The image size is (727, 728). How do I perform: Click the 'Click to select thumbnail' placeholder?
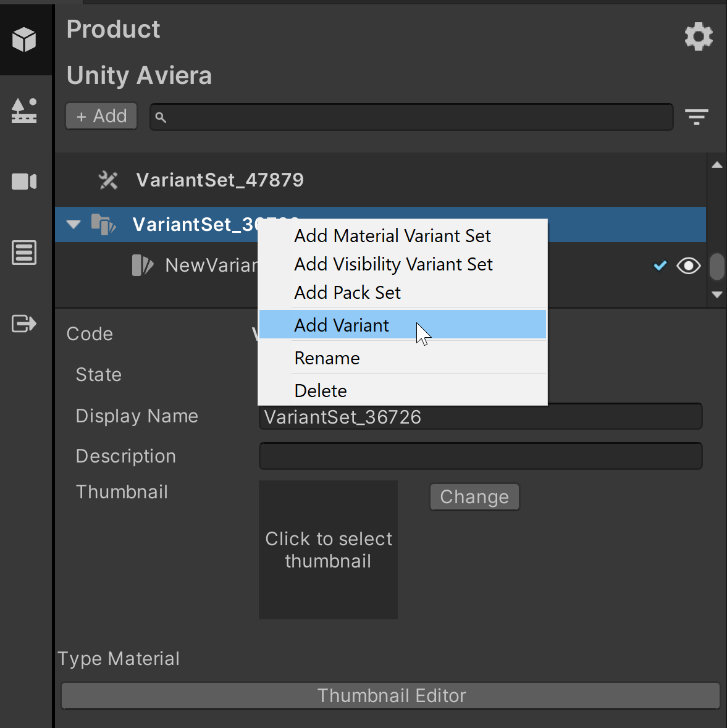tap(328, 550)
